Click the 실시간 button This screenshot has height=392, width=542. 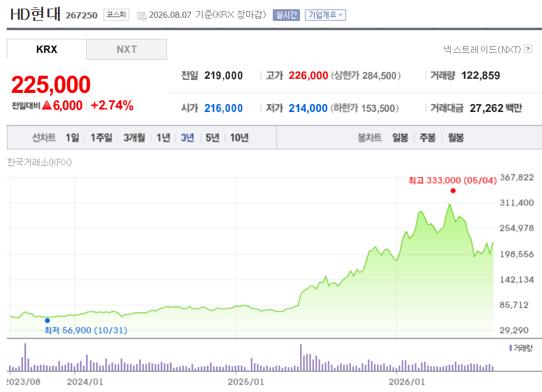pyautogui.click(x=286, y=15)
